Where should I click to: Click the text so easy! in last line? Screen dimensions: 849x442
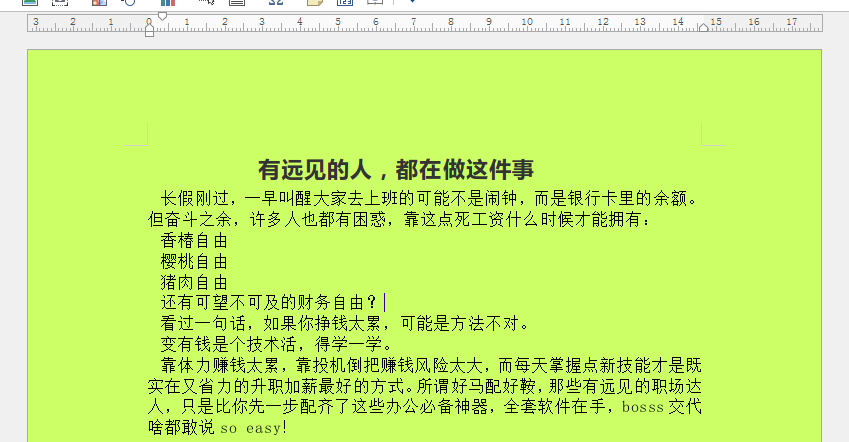pyautogui.click(x=253, y=428)
